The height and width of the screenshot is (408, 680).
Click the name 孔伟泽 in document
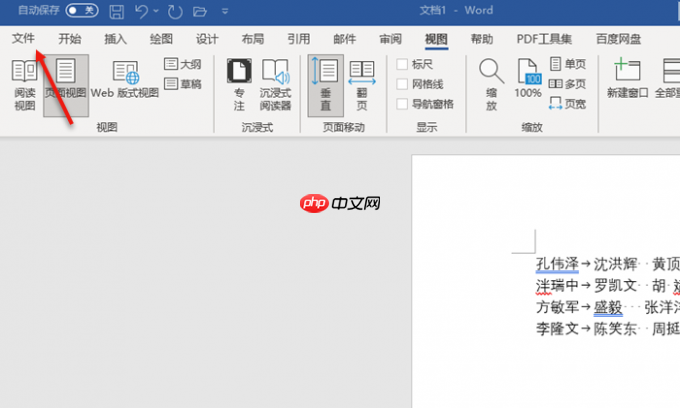pyautogui.click(x=557, y=264)
